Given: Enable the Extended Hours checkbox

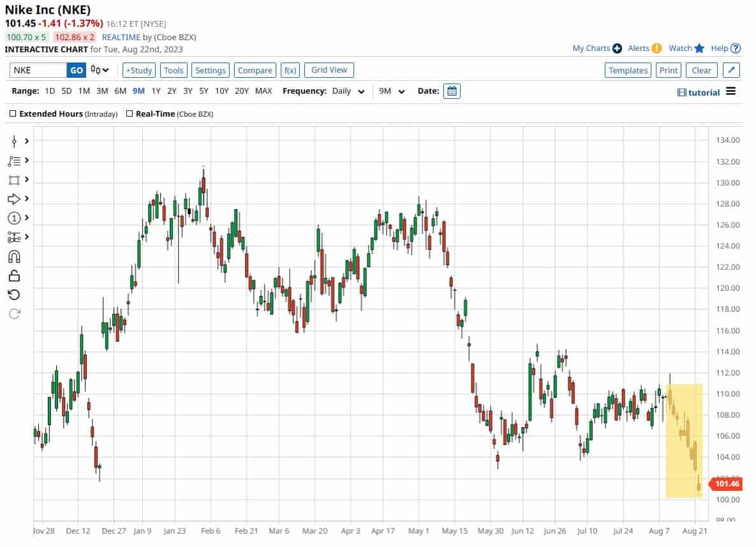Looking at the screenshot, I should [x=13, y=114].
